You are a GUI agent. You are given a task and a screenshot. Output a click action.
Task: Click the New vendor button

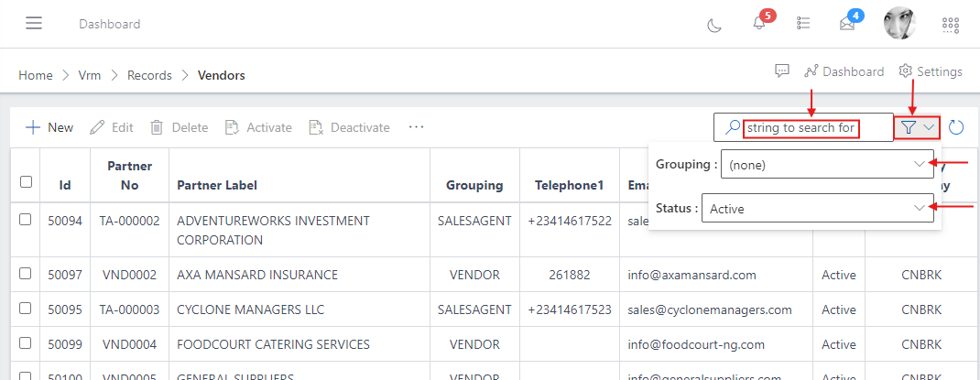point(49,127)
